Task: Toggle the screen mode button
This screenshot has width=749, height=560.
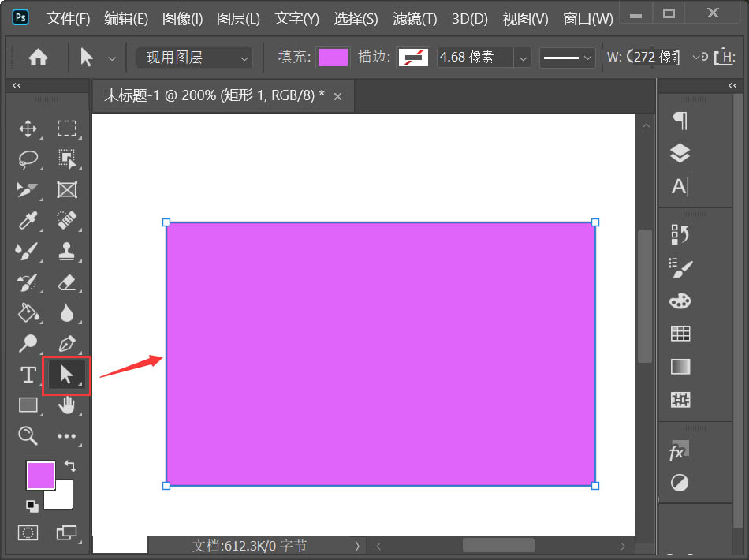Action: point(67,532)
